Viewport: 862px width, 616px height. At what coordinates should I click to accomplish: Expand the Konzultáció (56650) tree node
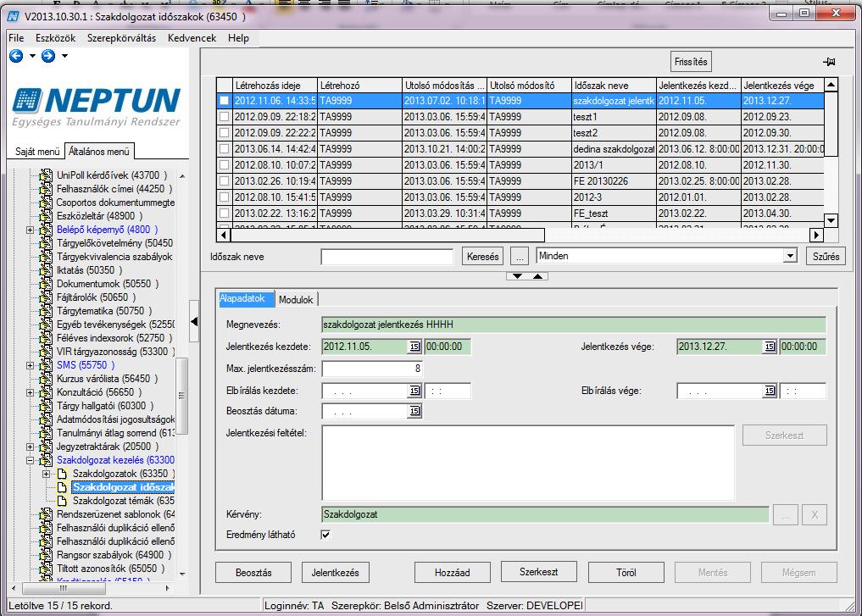pyautogui.click(x=31, y=392)
